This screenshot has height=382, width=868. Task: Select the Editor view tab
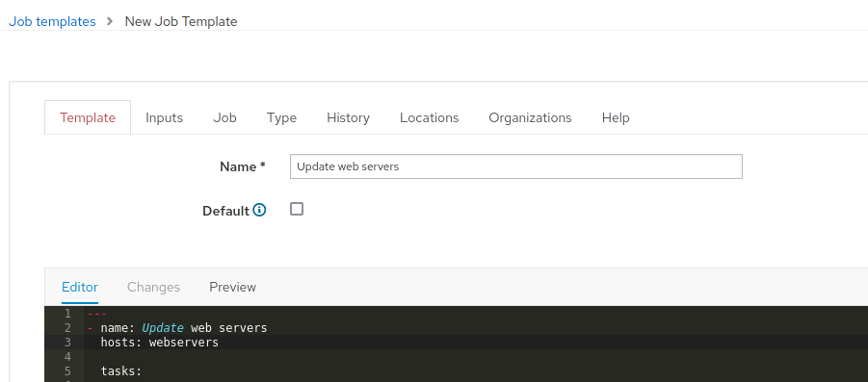80,287
